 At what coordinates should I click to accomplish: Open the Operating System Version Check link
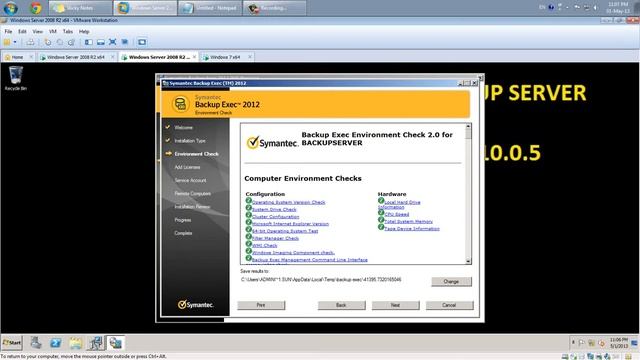289,202
